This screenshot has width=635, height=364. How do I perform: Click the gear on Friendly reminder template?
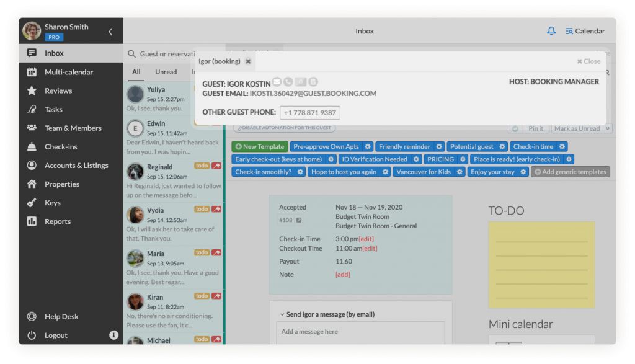(x=439, y=147)
